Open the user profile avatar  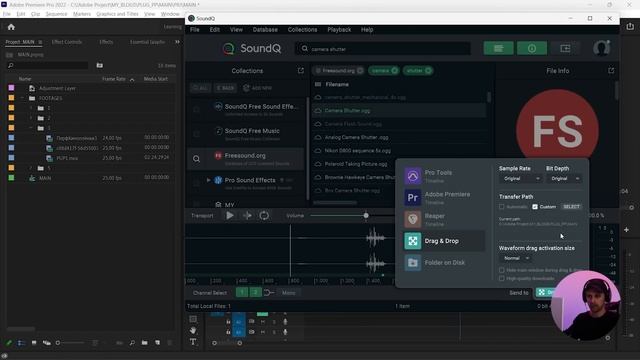pos(602,48)
